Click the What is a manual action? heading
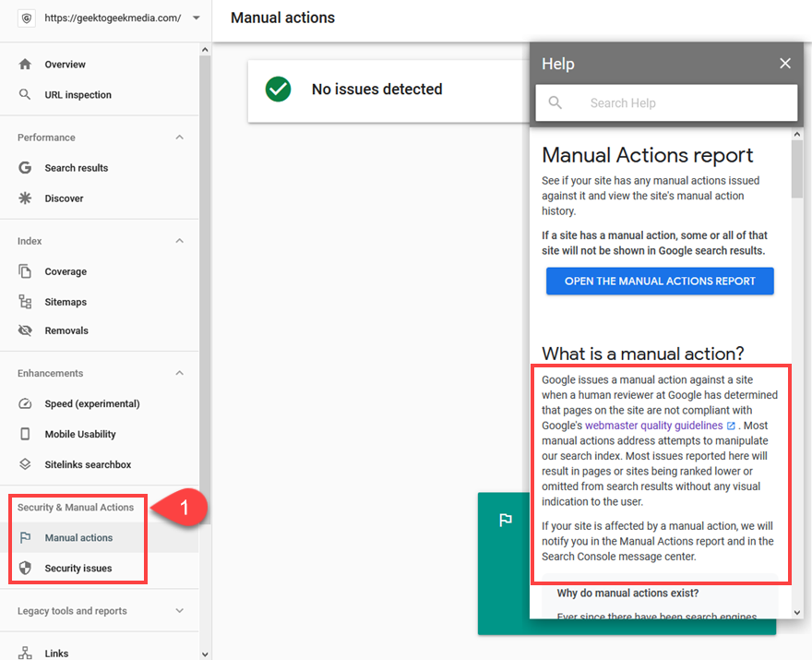Image resolution: width=812 pixels, height=660 pixels. [x=642, y=354]
